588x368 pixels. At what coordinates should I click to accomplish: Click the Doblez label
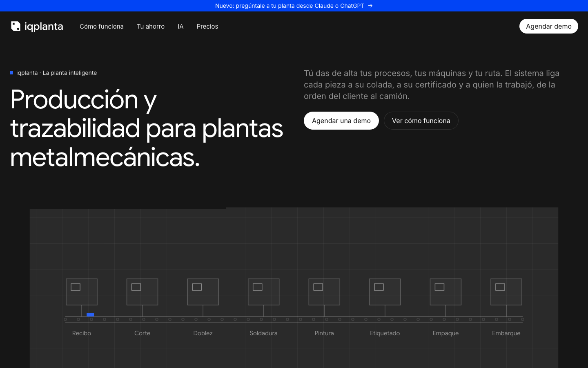point(203,333)
